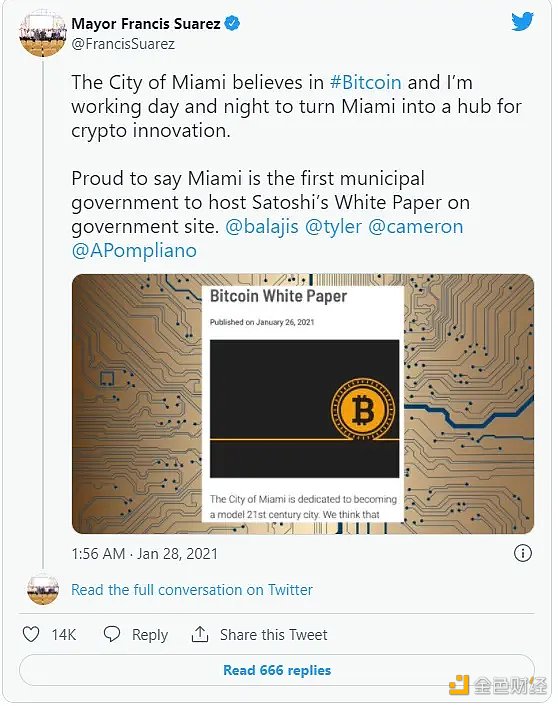The image size is (558, 706).
Task: Click the Bitcoin coin logo in image
Action: 363,410
